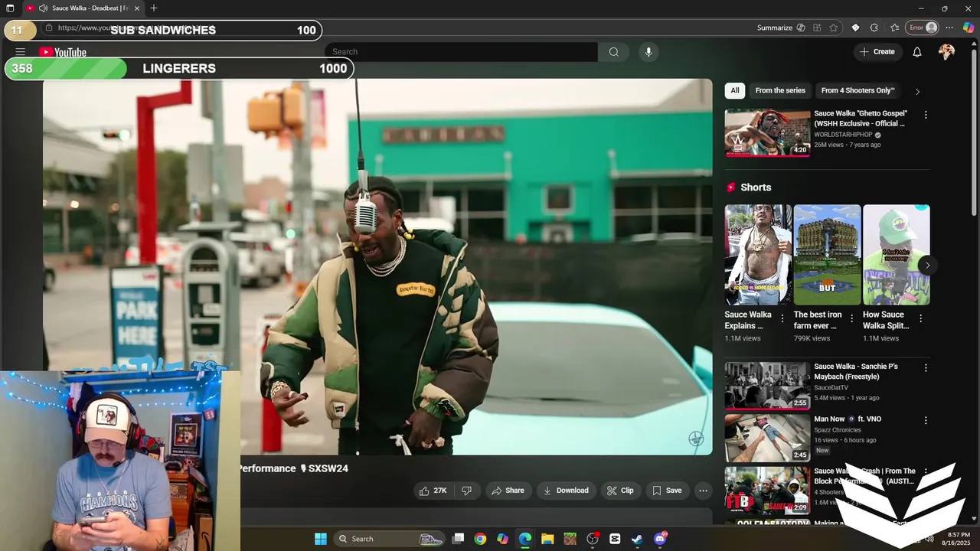Screen dimensions: 980x551
Task: Open SauceDatTV channel name
Action: tap(831, 388)
